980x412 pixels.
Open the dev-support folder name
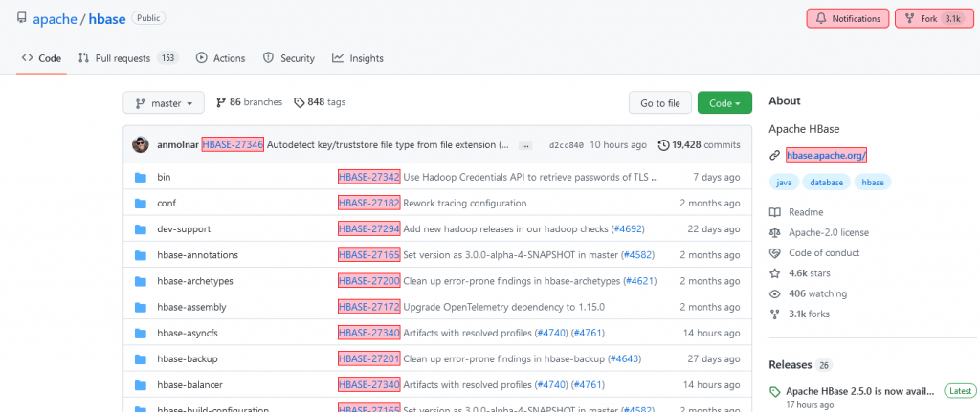(184, 229)
